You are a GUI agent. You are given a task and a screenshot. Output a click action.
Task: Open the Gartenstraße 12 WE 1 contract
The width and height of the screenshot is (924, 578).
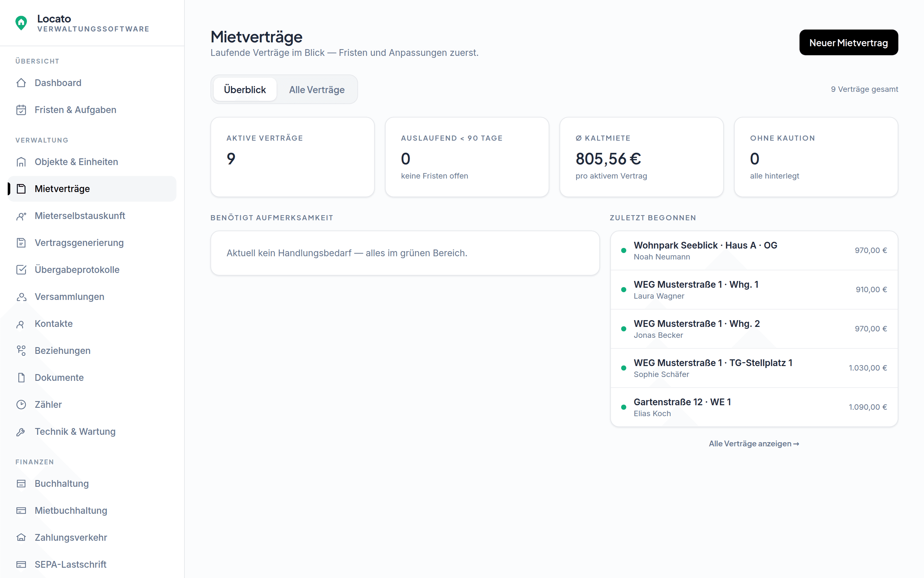754,407
